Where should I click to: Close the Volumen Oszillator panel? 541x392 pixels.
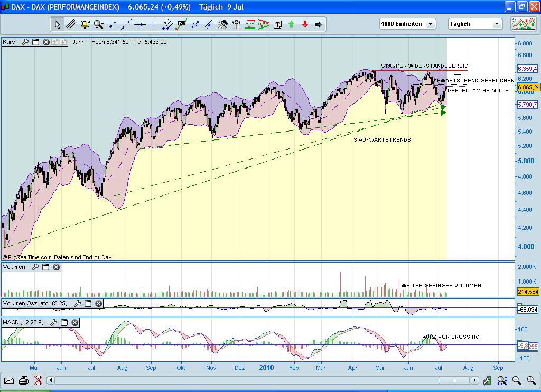click(x=99, y=303)
